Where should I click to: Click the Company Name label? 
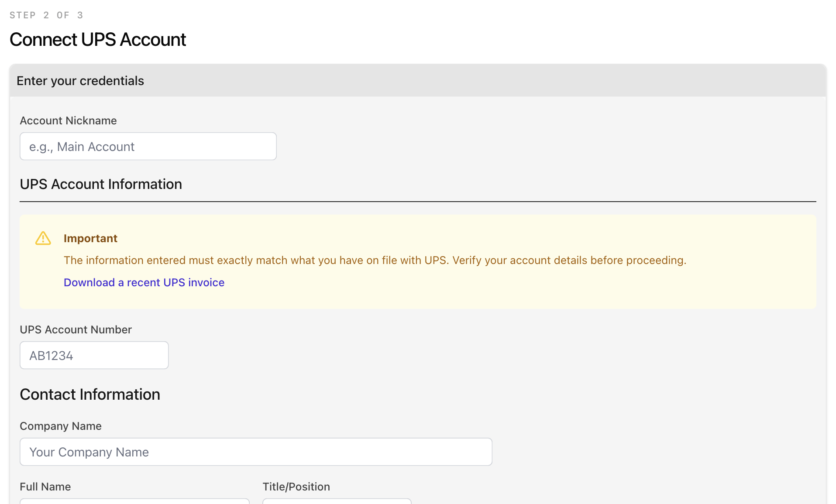[x=61, y=426]
